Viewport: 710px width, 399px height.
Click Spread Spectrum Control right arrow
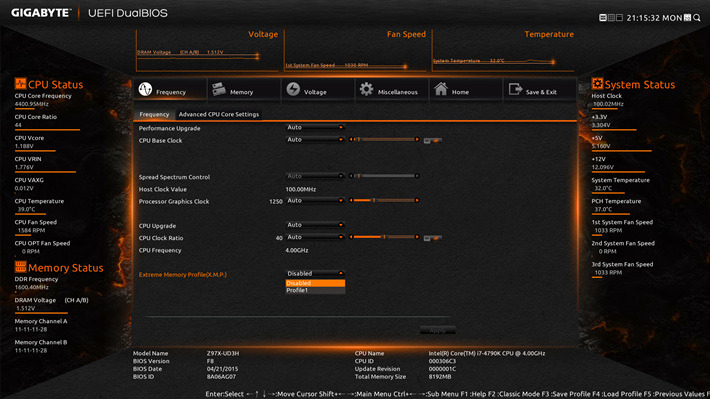coord(417,176)
